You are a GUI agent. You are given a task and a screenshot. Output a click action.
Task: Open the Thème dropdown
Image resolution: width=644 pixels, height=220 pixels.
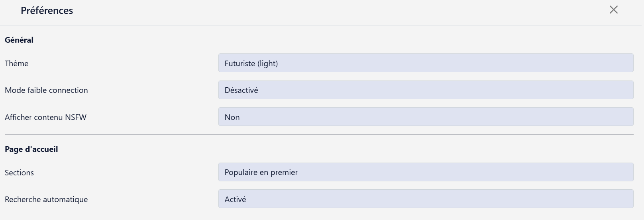[426, 63]
